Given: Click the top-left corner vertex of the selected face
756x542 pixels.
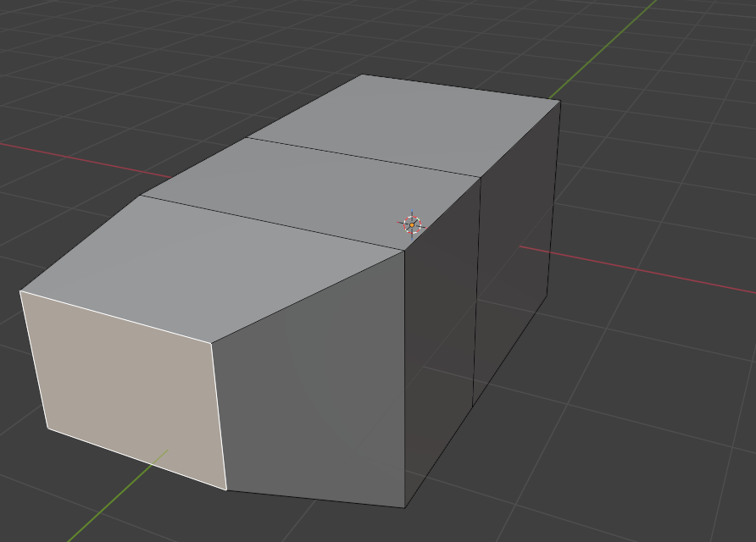Looking at the screenshot, I should pyautogui.click(x=20, y=291).
